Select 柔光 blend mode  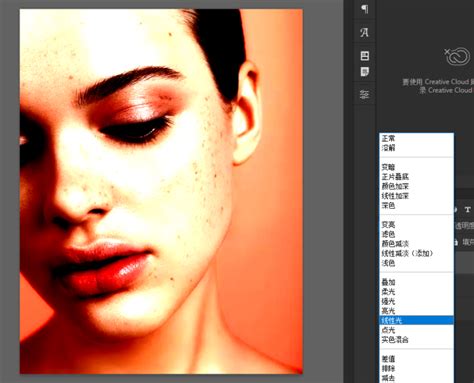tap(388, 292)
